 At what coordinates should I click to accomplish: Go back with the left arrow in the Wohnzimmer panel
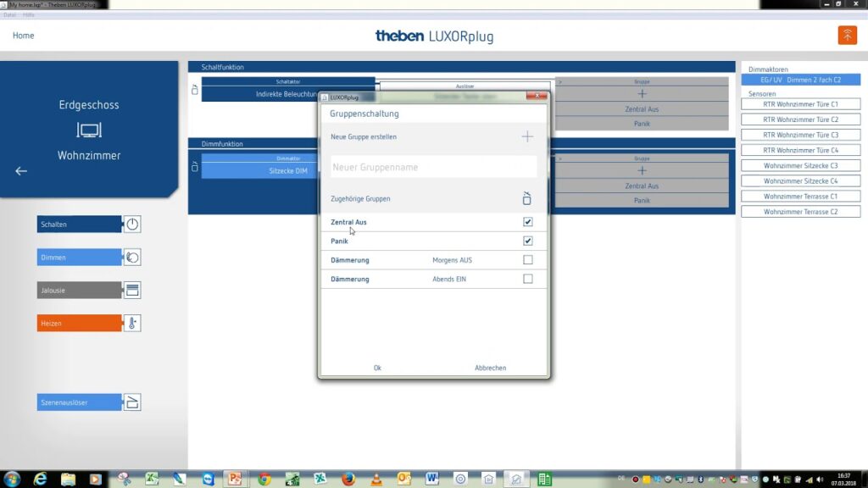pos(21,171)
